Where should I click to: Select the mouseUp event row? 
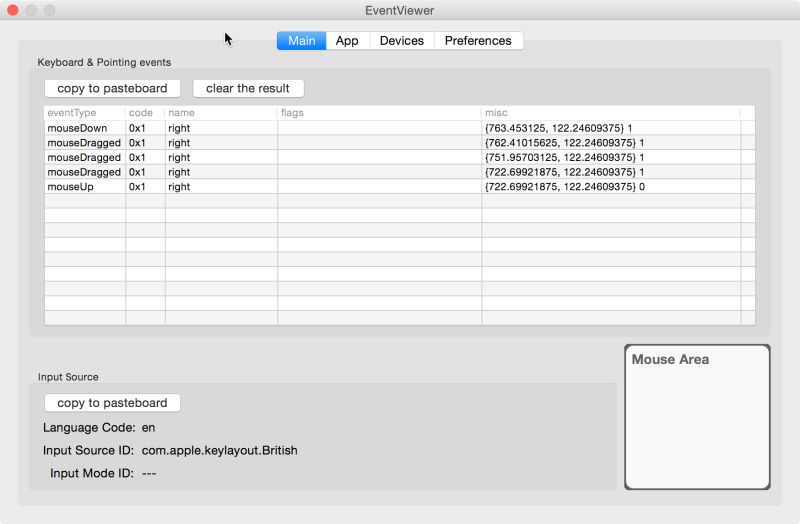399,187
